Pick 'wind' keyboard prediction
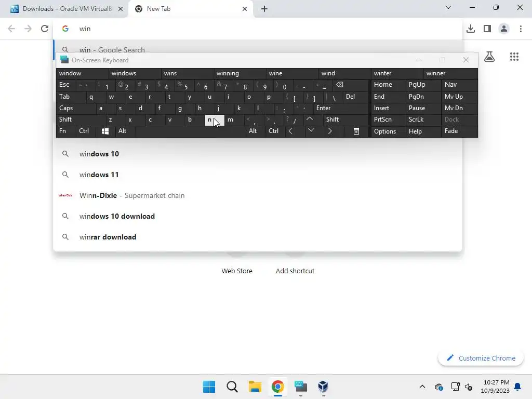532x399 pixels. 345,73
